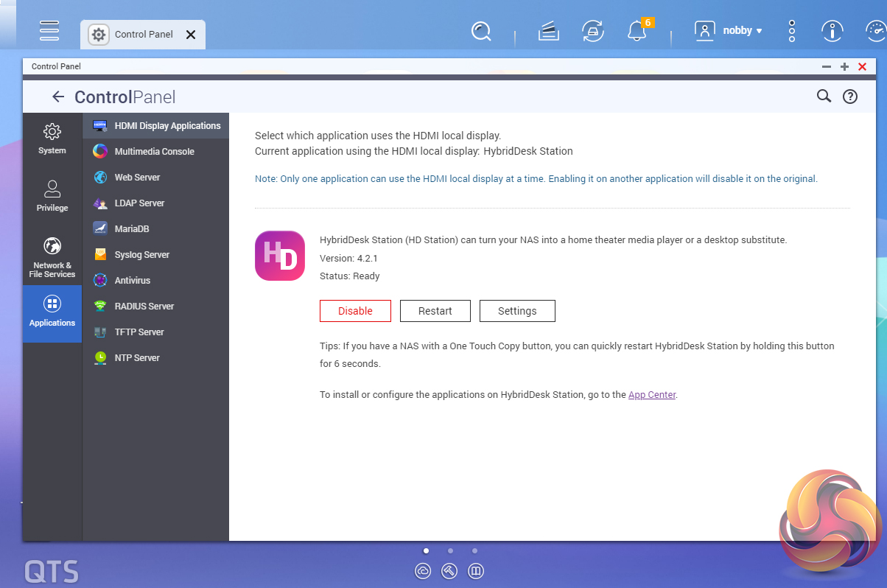Open the QTS main menu hamburger icon

49,31
